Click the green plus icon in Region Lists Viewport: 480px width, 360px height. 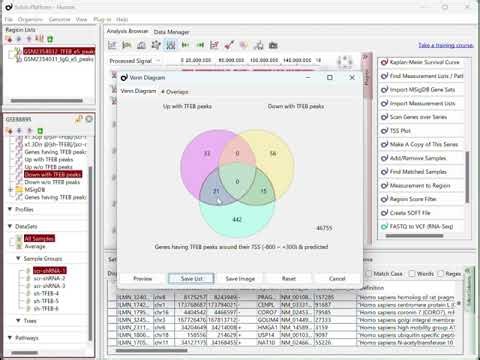[50, 39]
